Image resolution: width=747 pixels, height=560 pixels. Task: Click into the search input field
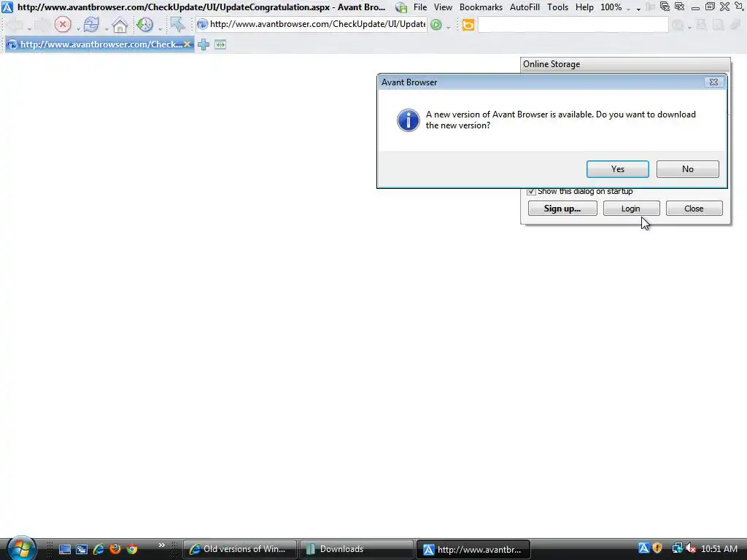[573, 25]
